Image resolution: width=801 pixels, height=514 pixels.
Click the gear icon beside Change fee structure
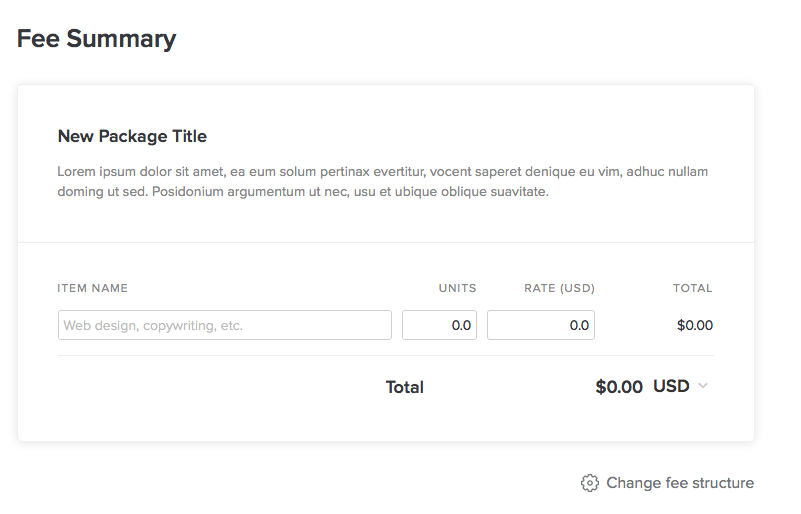590,483
